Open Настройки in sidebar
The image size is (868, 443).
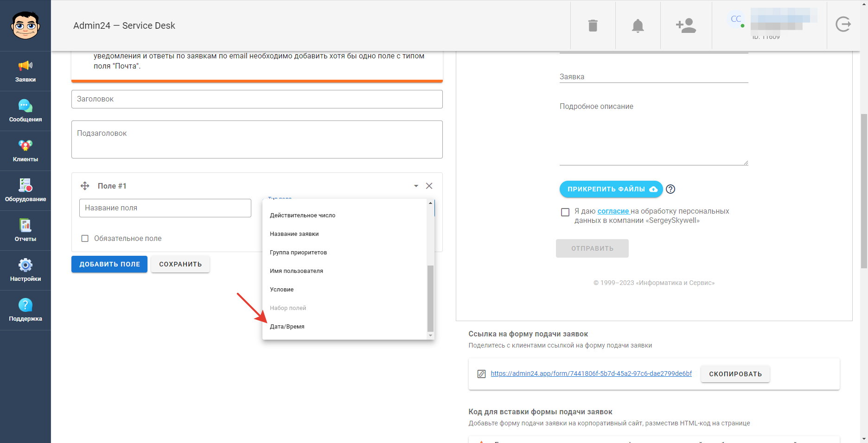[26, 271]
